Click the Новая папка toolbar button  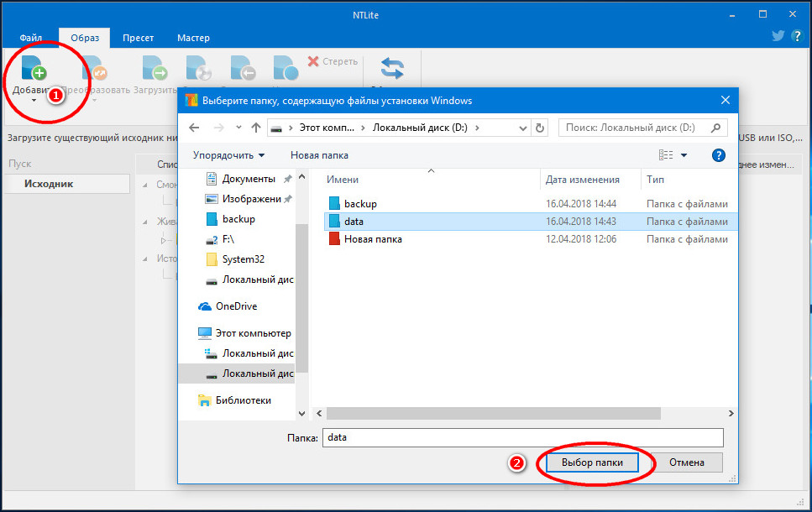[319, 155]
